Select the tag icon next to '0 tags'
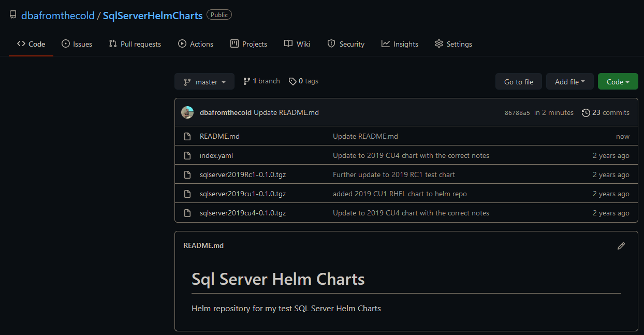Image resolution: width=644 pixels, height=335 pixels. click(294, 81)
